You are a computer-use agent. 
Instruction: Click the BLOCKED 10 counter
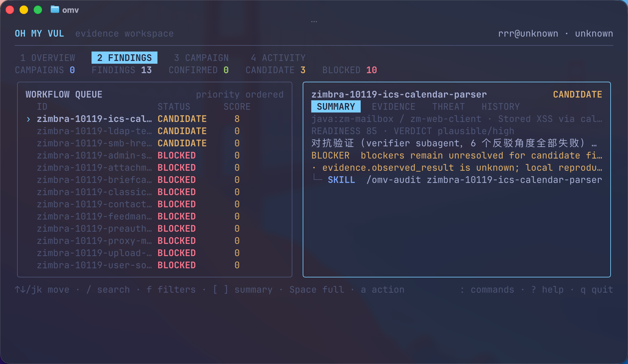coord(350,70)
